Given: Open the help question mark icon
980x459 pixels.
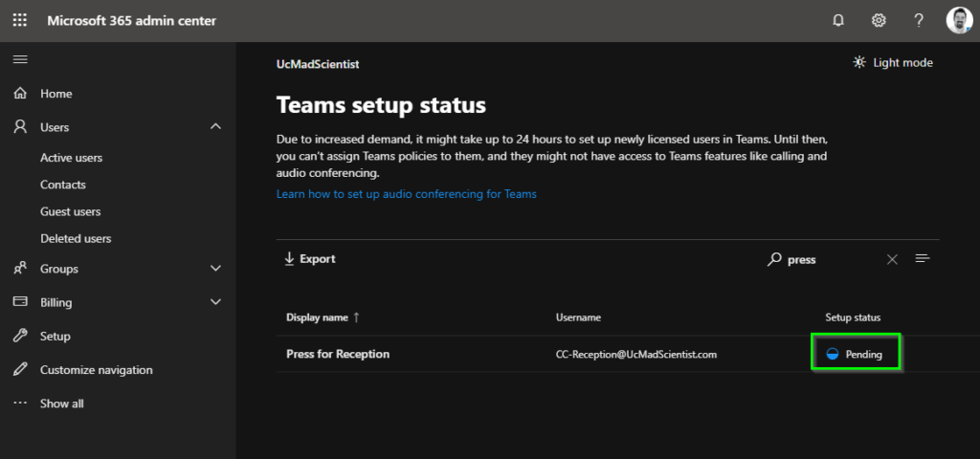Looking at the screenshot, I should pos(918,21).
